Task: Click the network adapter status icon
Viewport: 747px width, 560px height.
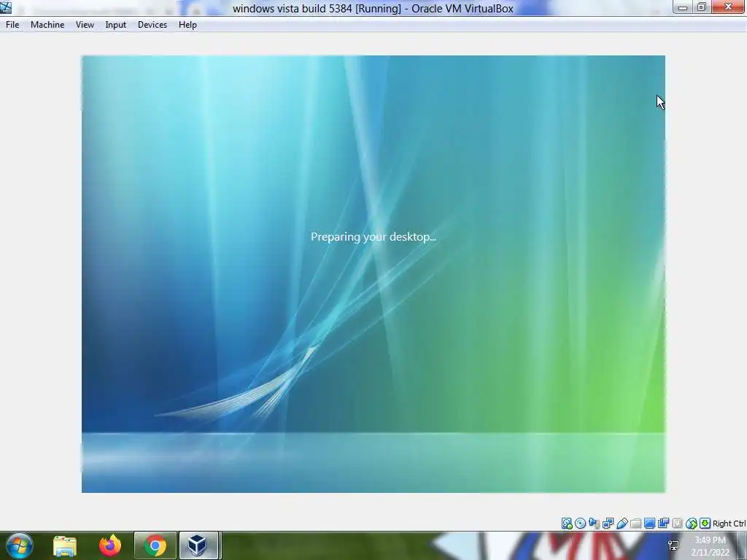Action: pos(608,524)
